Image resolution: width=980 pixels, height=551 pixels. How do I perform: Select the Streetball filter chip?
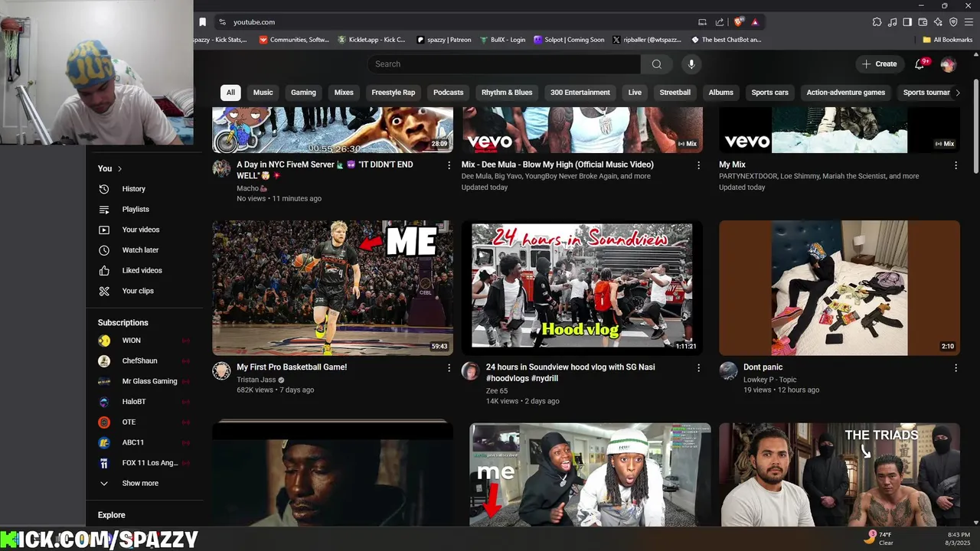(x=675, y=93)
